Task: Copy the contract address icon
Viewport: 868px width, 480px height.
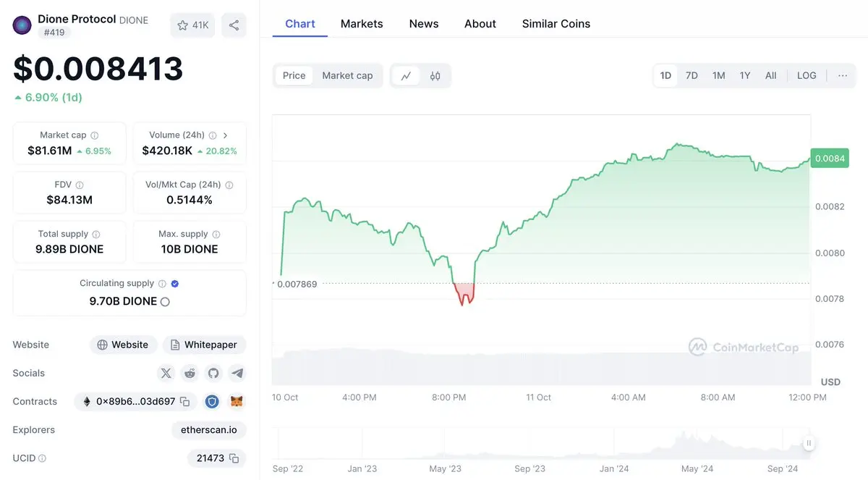Action: pos(185,401)
